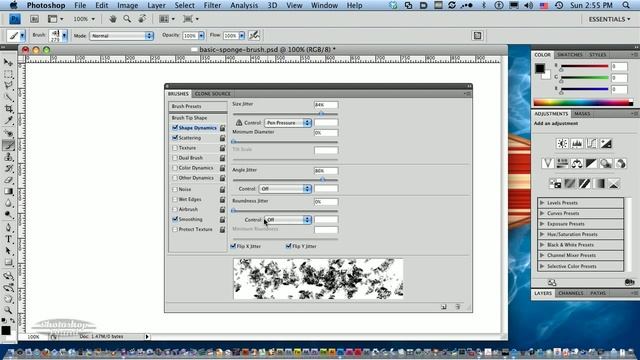Open Spotlight search in menu bar
Viewport: 640px width, 360px height.
tap(626, 5)
